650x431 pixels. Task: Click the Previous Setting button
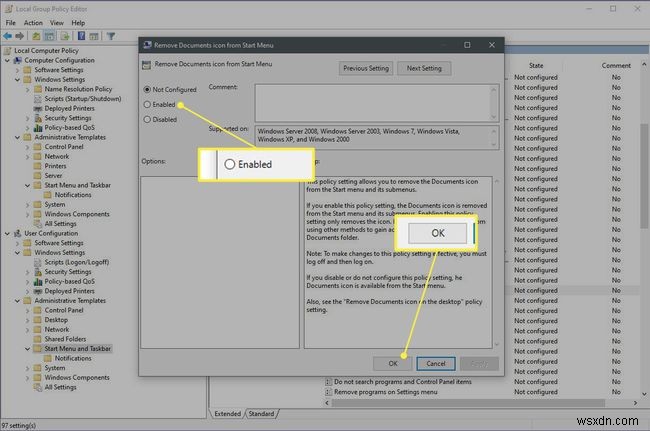366,68
